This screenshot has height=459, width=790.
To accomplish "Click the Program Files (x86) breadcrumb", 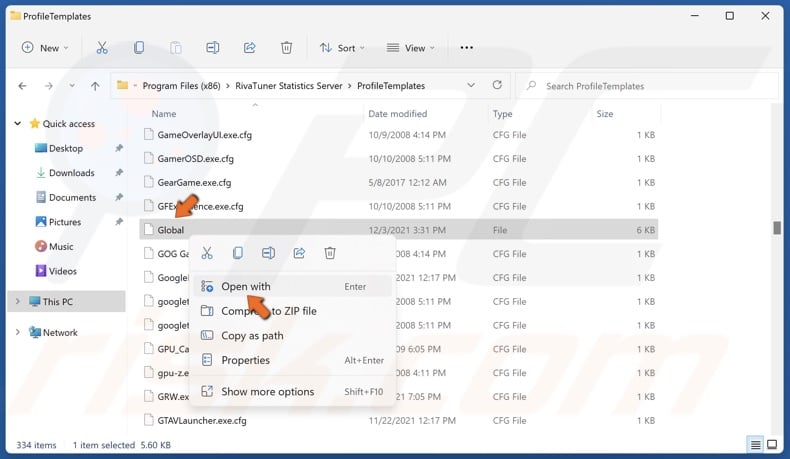I will pyautogui.click(x=181, y=86).
